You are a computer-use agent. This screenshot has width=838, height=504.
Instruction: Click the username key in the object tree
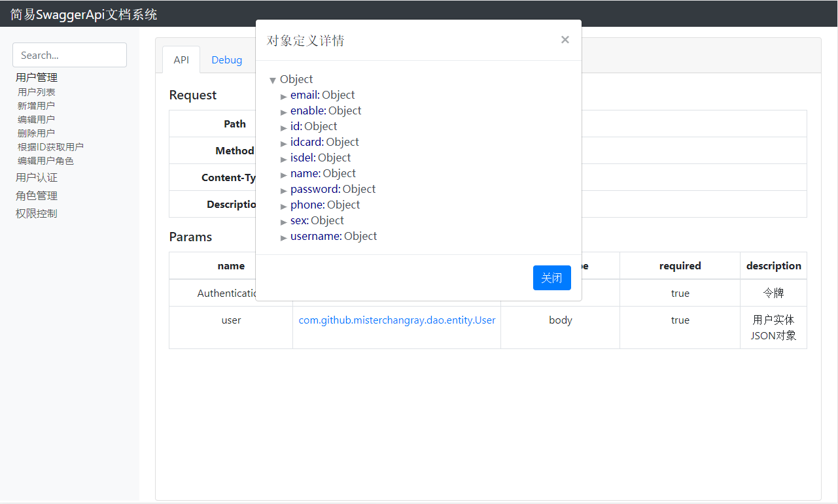315,236
